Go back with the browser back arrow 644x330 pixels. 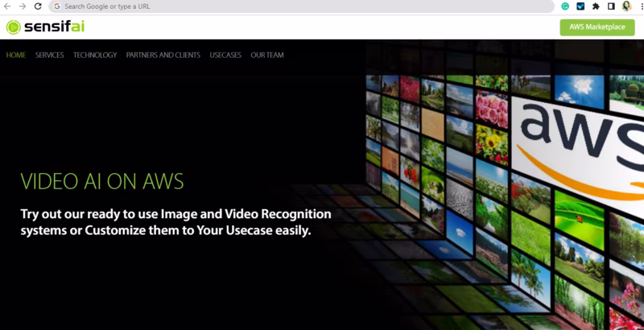7,6
